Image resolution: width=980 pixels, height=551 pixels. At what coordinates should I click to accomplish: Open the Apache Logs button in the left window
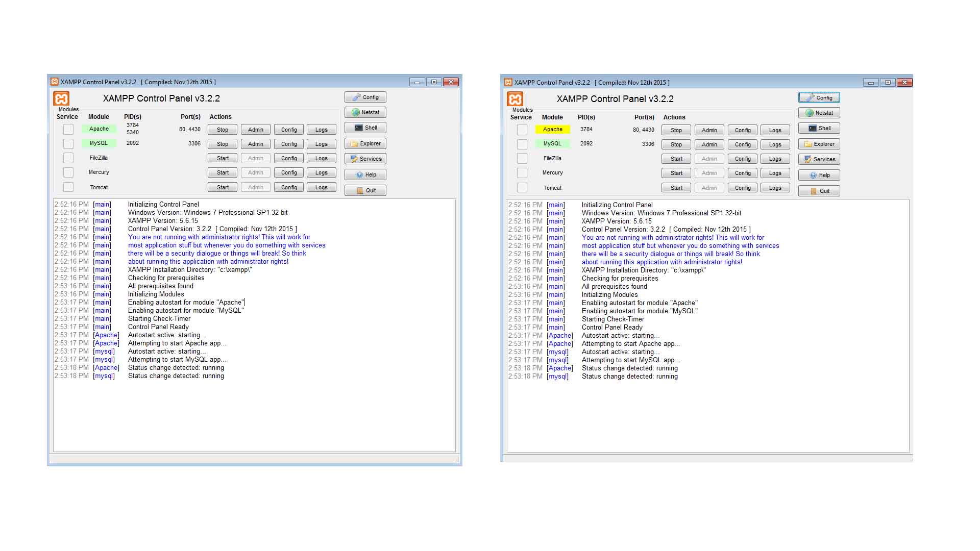click(x=322, y=130)
